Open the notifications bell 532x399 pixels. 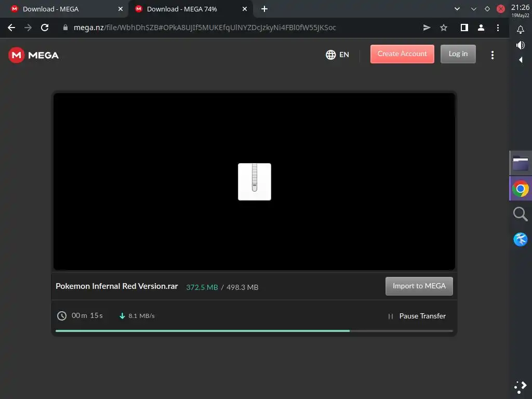point(521,30)
